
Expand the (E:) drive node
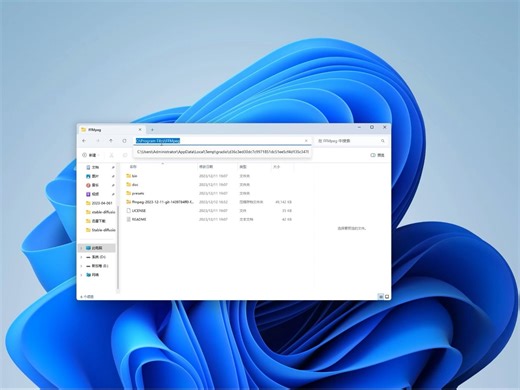tap(81, 266)
